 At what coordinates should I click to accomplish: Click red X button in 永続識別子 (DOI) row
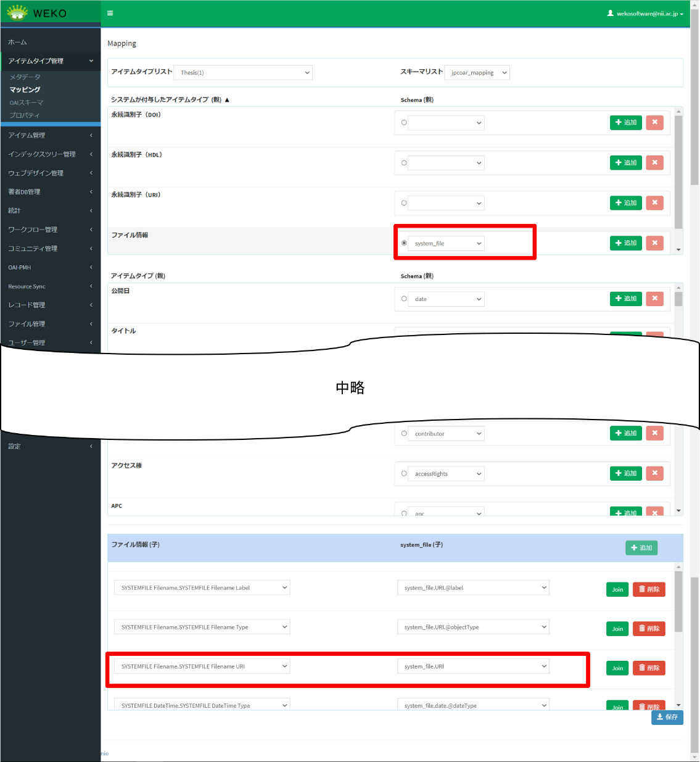[654, 122]
